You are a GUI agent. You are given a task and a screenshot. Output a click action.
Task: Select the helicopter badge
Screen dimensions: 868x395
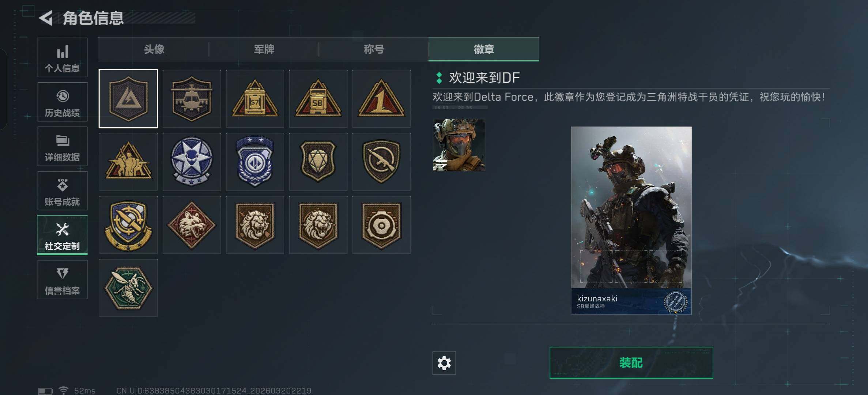(x=192, y=99)
